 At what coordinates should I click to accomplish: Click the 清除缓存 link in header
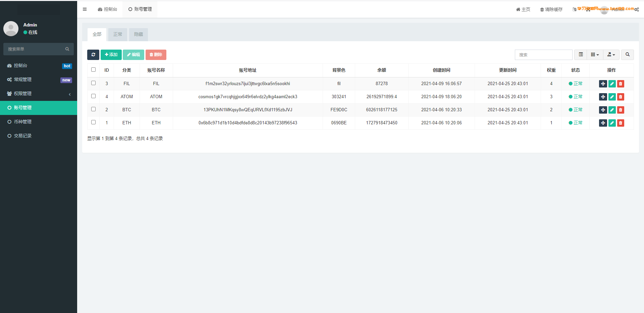(x=551, y=9)
